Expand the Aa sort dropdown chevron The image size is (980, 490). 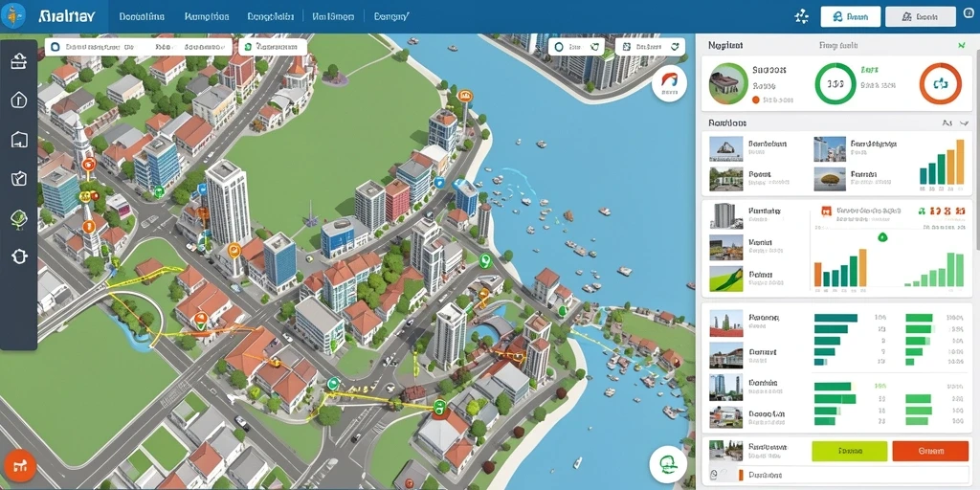[964, 123]
